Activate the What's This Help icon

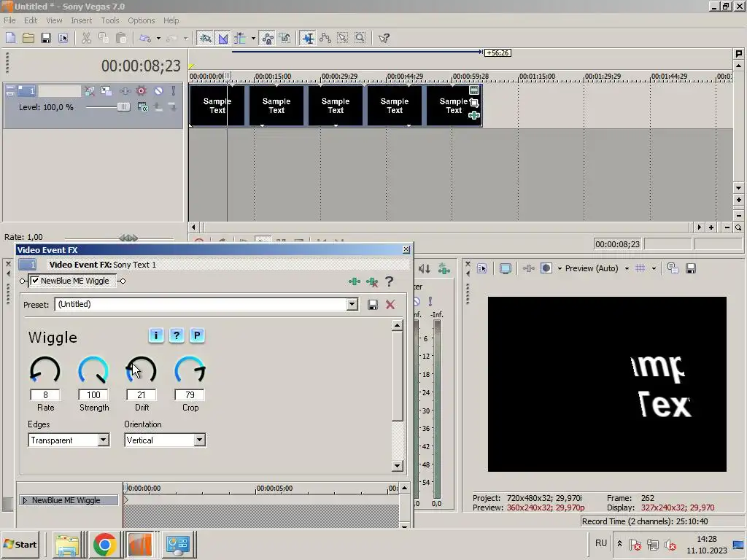click(x=384, y=38)
